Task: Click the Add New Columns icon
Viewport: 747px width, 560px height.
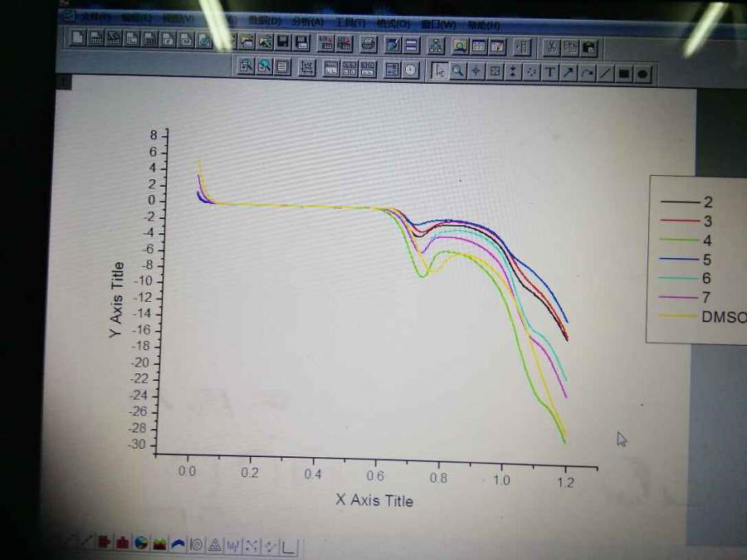Action: coord(522,47)
